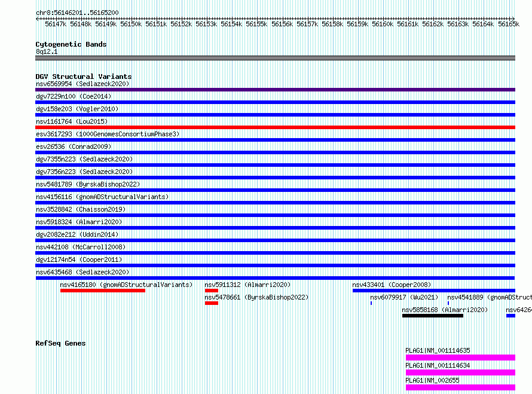
Task: Click magenta bar of PLAG1|NM_002655
Action: click(x=460, y=387)
